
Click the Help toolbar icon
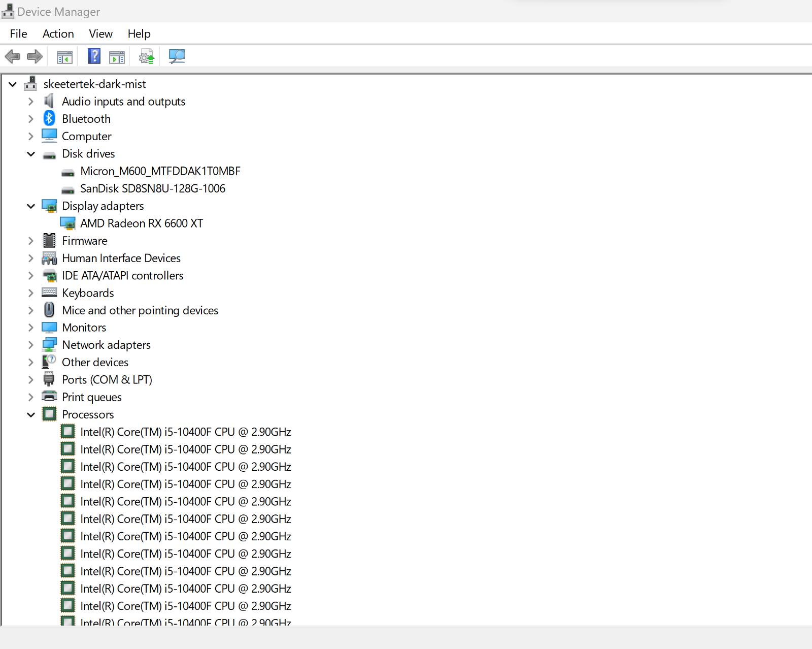click(94, 56)
